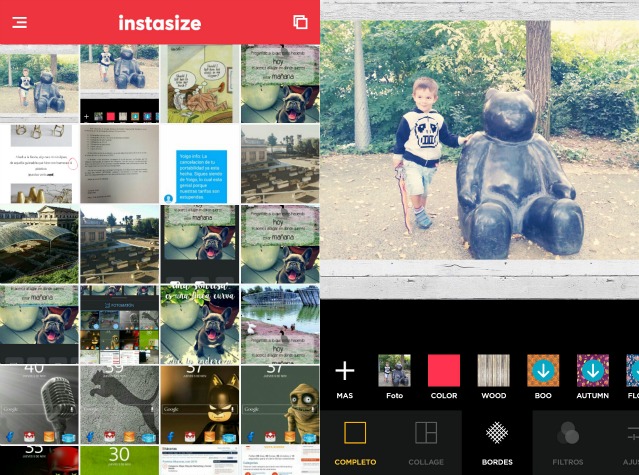The image size is (639, 475).
Task: Select the lake with ducks photo thumbnail
Action: point(280,324)
